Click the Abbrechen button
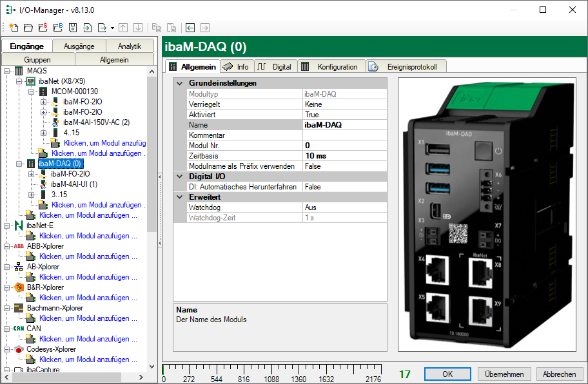This screenshot has width=588, height=384. pyautogui.click(x=559, y=374)
